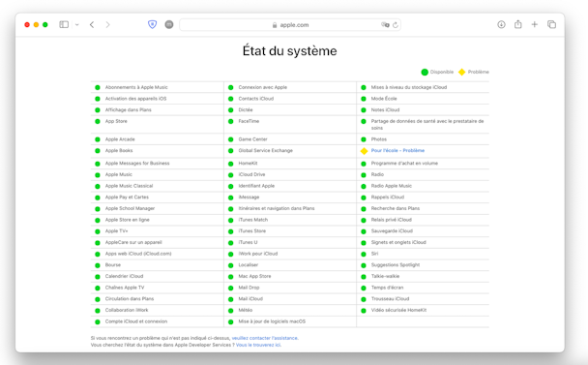Show downloads with the download icon
The height and width of the screenshot is (365, 588).
click(x=501, y=25)
